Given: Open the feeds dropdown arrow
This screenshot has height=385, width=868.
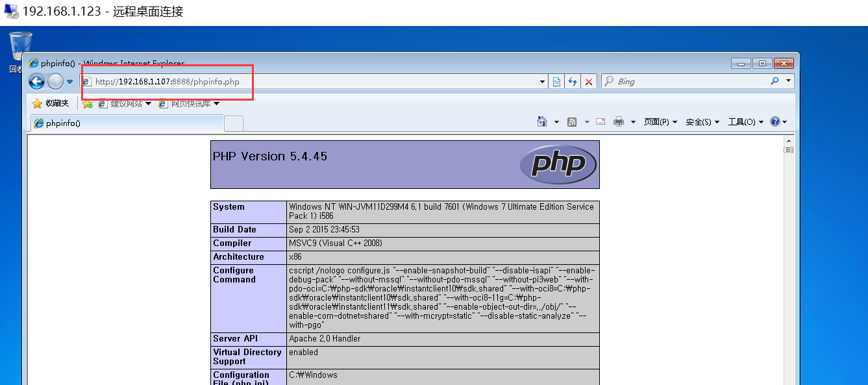Looking at the screenshot, I should tap(587, 122).
